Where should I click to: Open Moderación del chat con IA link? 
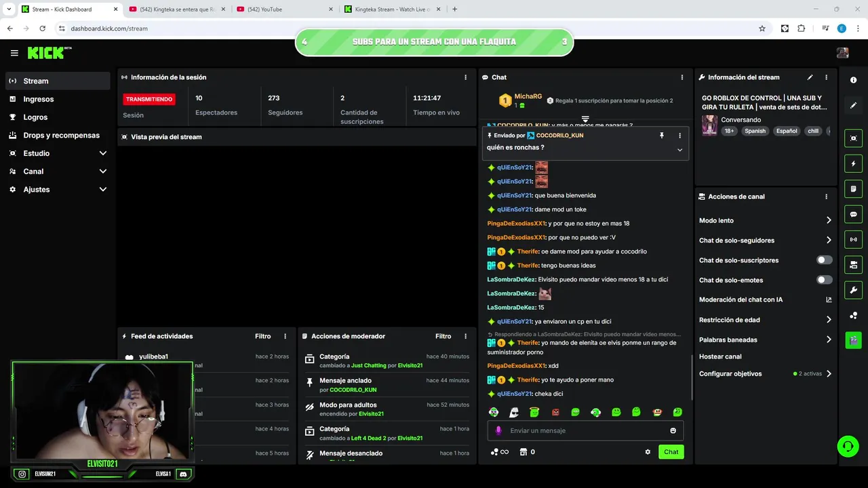[x=764, y=300]
